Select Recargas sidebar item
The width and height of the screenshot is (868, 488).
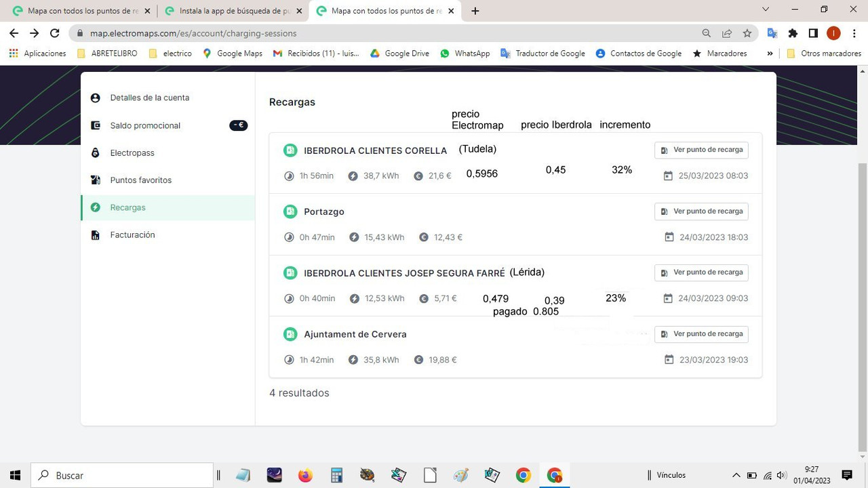[167, 207]
